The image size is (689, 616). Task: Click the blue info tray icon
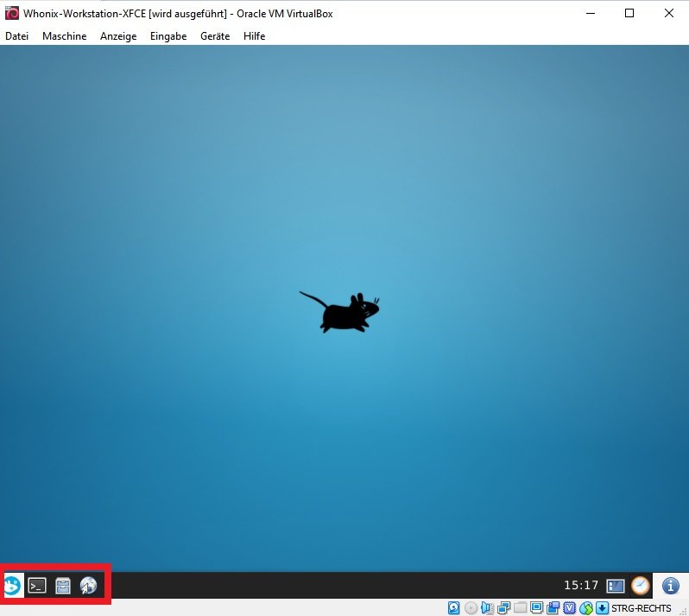click(x=671, y=586)
